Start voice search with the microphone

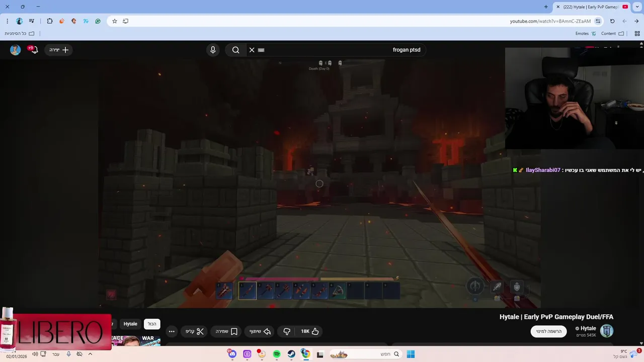point(213,50)
